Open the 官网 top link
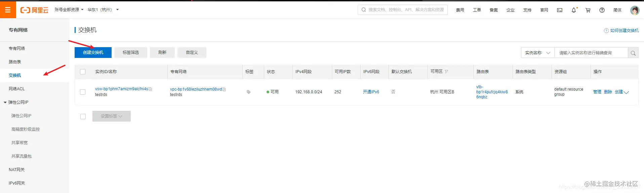 (544, 10)
